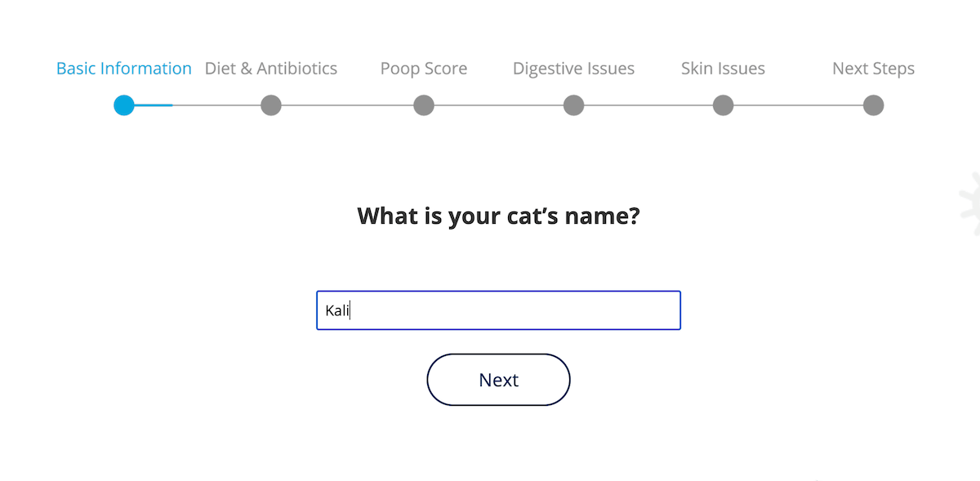Click the blue progress line segment
980x481 pixels.
pos(154,105)
